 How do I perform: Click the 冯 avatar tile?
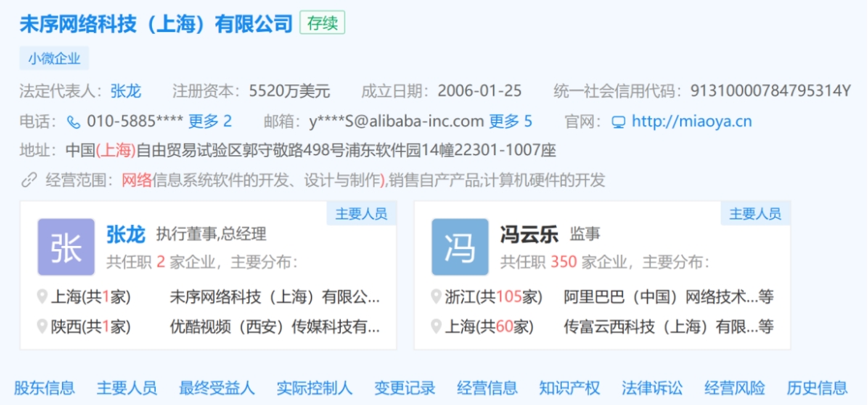click(x=460, y=247)
